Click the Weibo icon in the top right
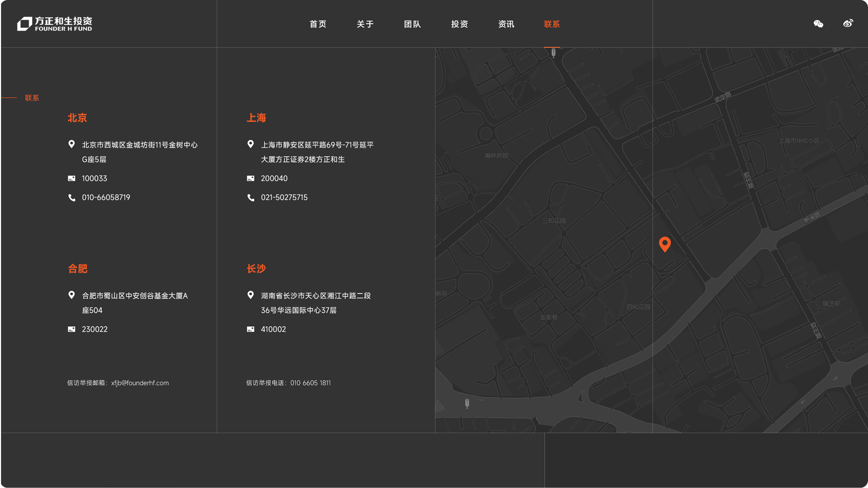The width and height of the screenshot is (868, 488). point(848,23)
